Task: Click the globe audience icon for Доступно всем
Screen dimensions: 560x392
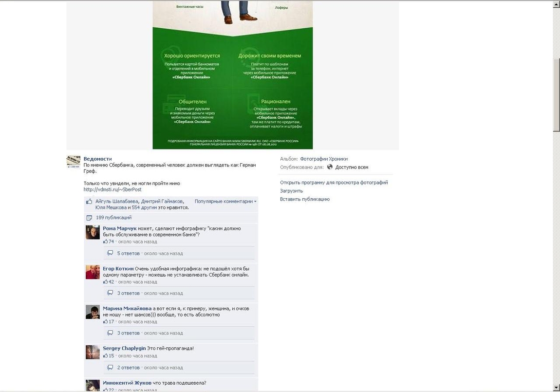Action: pyautogui.click(x=330, y=167)
